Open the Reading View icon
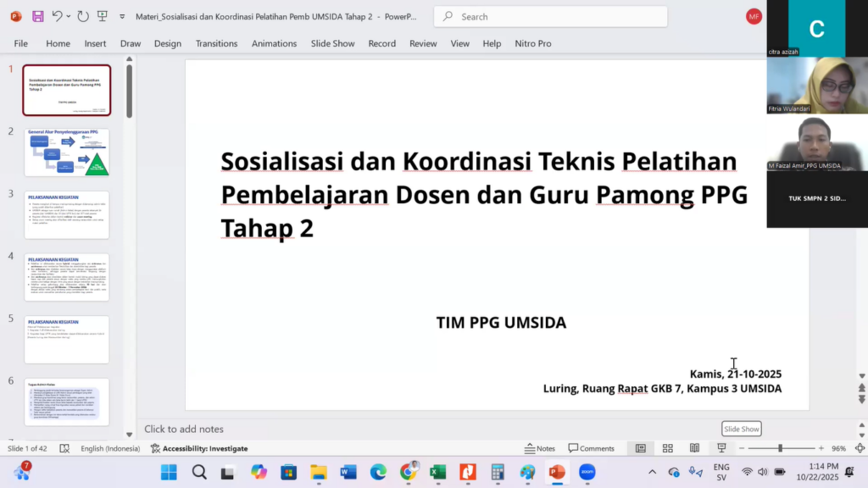The image size is (868, 488). click(695, 447)
